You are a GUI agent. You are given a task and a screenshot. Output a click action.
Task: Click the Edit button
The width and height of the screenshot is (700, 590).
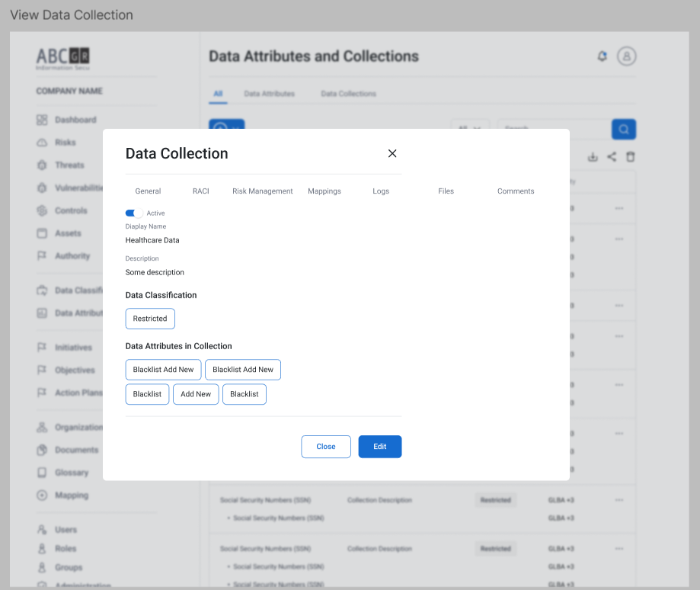pos(379,447)
